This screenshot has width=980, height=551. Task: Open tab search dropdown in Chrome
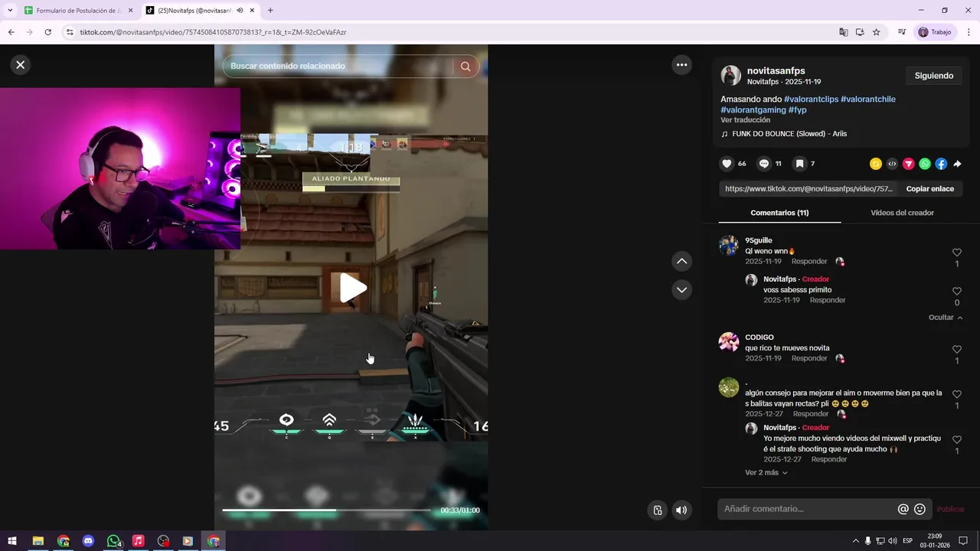10,11
